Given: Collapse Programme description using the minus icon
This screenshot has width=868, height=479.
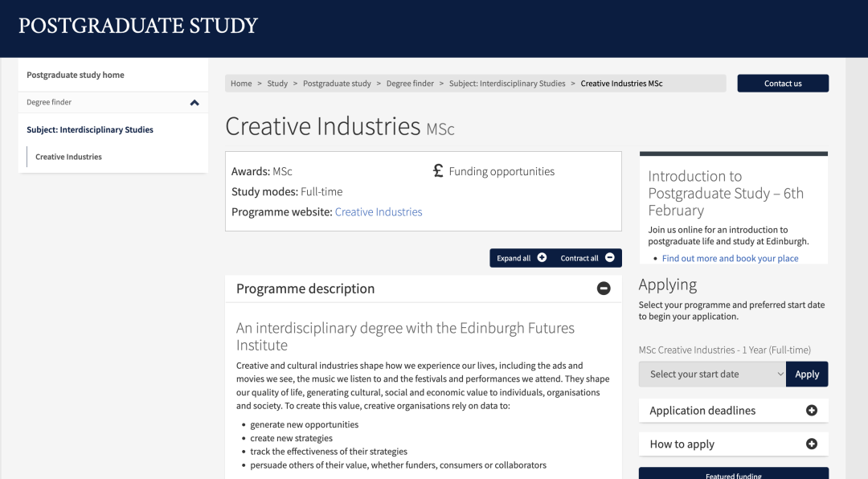Looking at the screenshot, I should pyautogui.click(x=604, y=289).
